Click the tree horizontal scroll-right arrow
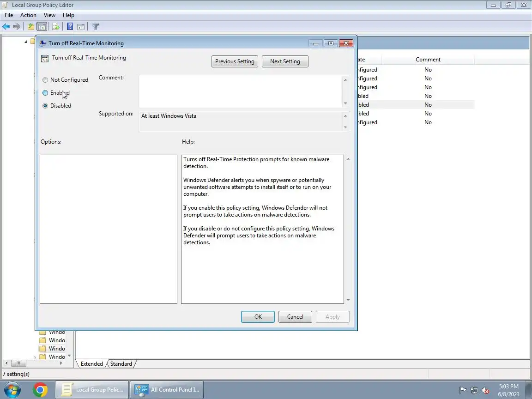Viewport: 532px width, 399px height. tap(61, 363)
